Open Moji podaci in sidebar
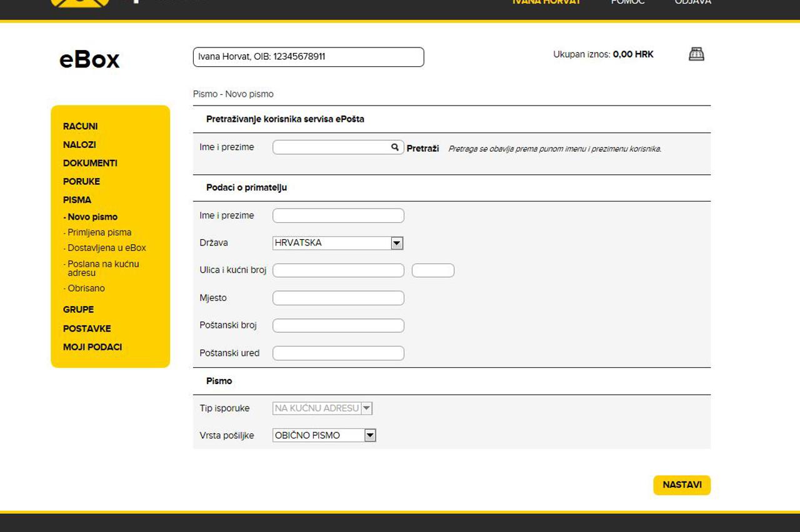Viewport: 800px width, 532px height. [x=92, y=347]
